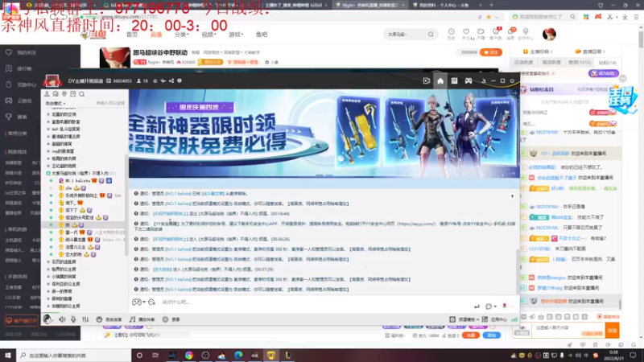Open the game controller dropdown in YY chat input
This screenshot has height=362, width=644.
[138, 302]
